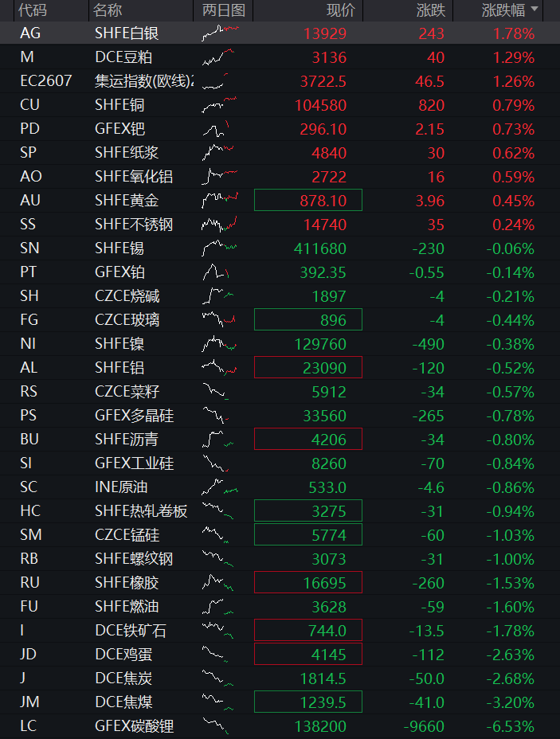The height and width of the screenshot is (739, 560).
Task: Click the boxed 23090 aluminum price
Action: coord(308,368)
